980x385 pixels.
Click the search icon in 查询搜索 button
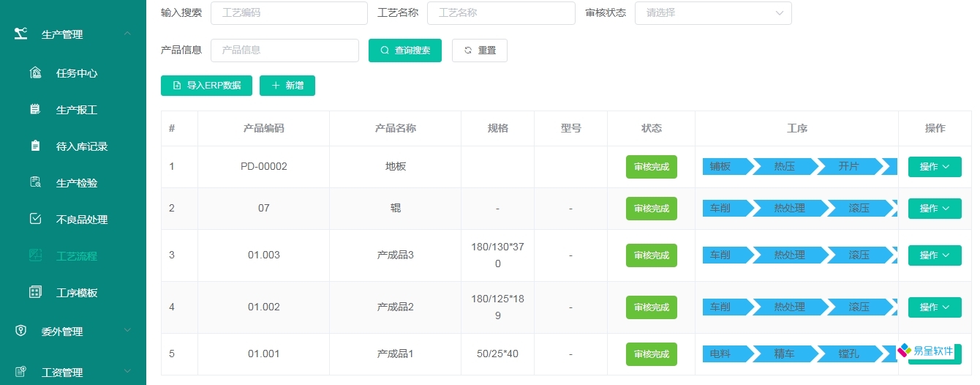[x=385, y=51]
